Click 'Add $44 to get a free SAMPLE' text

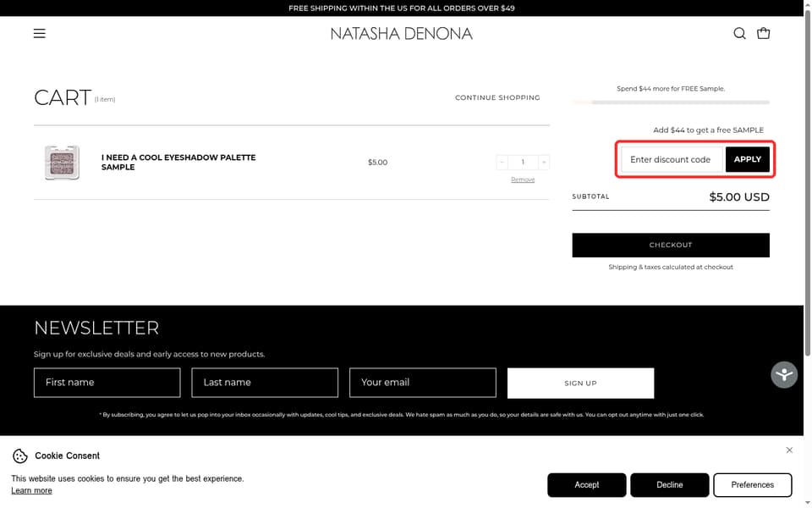(x=708, y=130)
